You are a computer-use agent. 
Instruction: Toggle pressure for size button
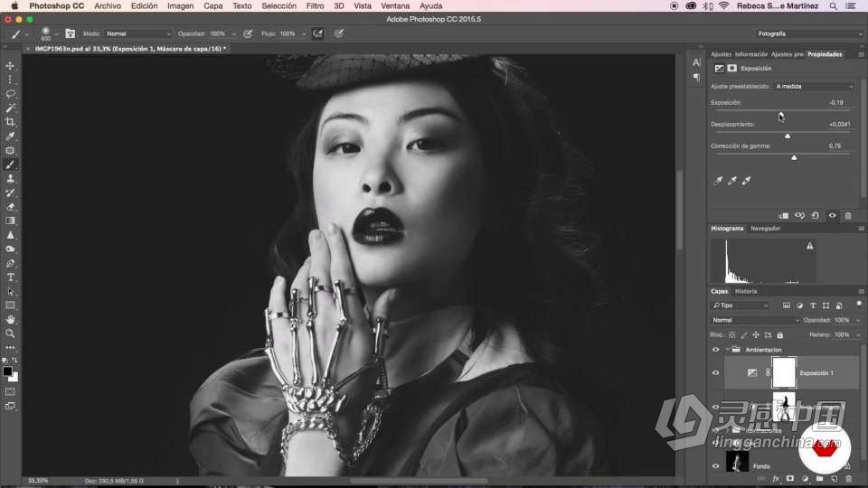pos(339,33)
